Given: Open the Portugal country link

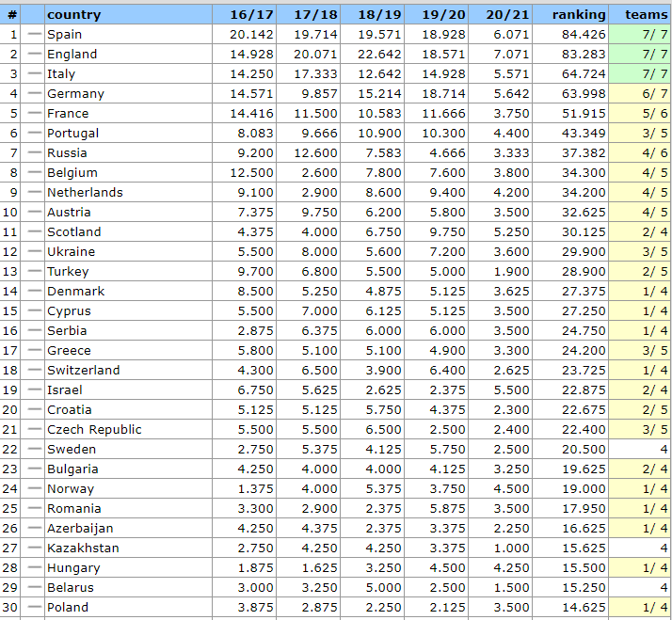Looking at the screenshot, I should 72,133.
